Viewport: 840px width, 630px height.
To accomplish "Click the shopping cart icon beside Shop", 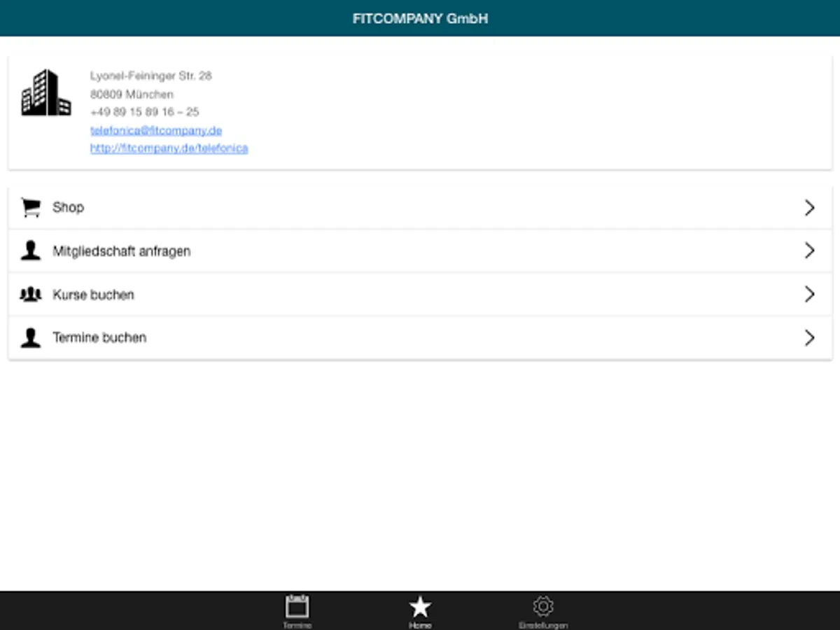I will click(31, 207).
